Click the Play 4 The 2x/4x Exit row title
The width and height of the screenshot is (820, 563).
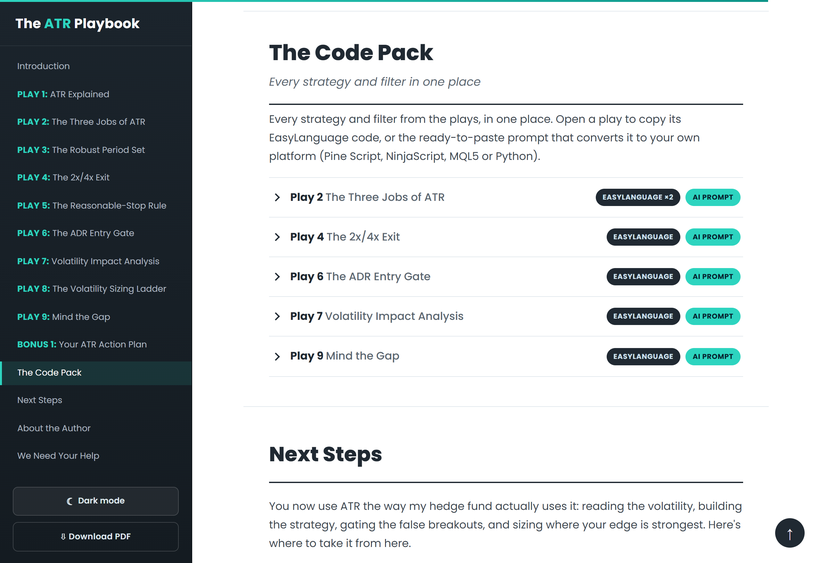coord(345,237)
